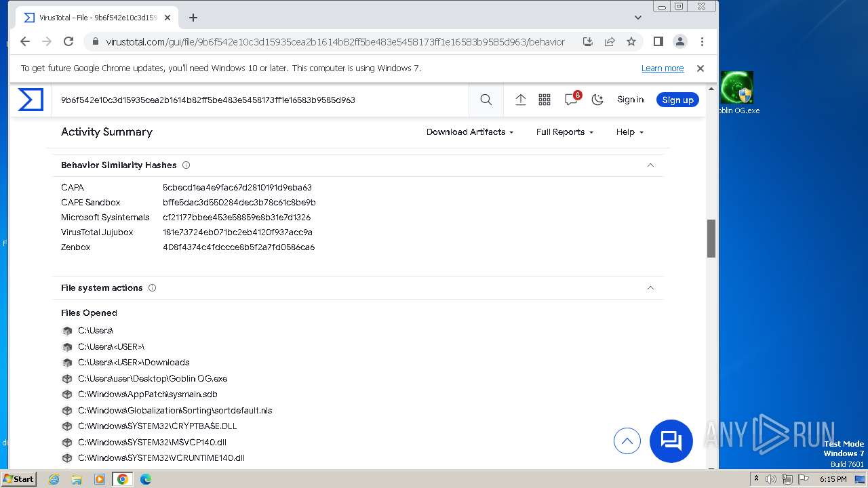868x488 pixels.
Task: Click the CAPE Sandbox hash value
Action: [x=239, y=203]
